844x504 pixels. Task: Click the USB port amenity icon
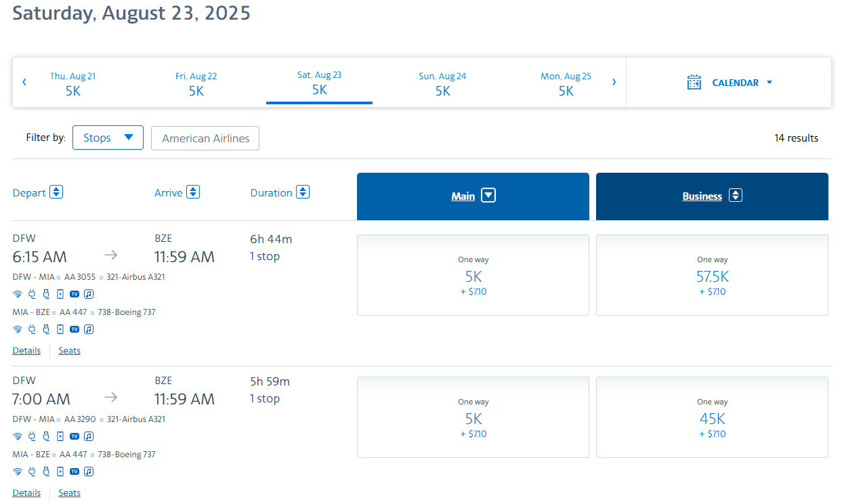(x=46, y=293)
